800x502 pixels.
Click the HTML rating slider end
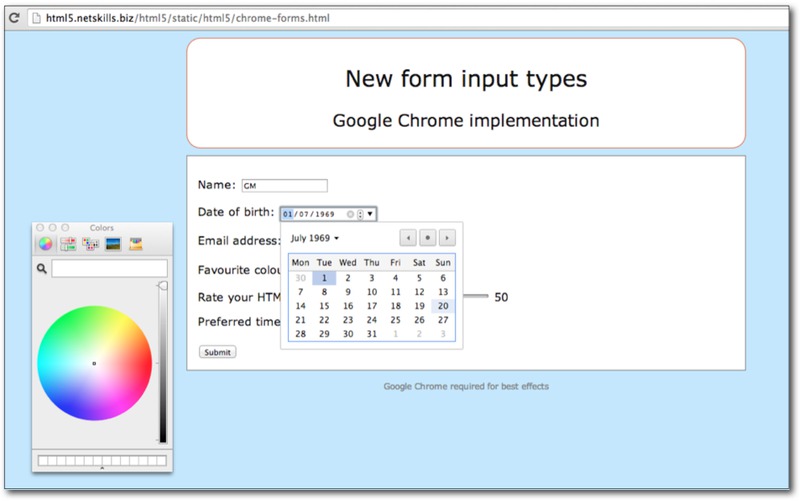point(476,296)
